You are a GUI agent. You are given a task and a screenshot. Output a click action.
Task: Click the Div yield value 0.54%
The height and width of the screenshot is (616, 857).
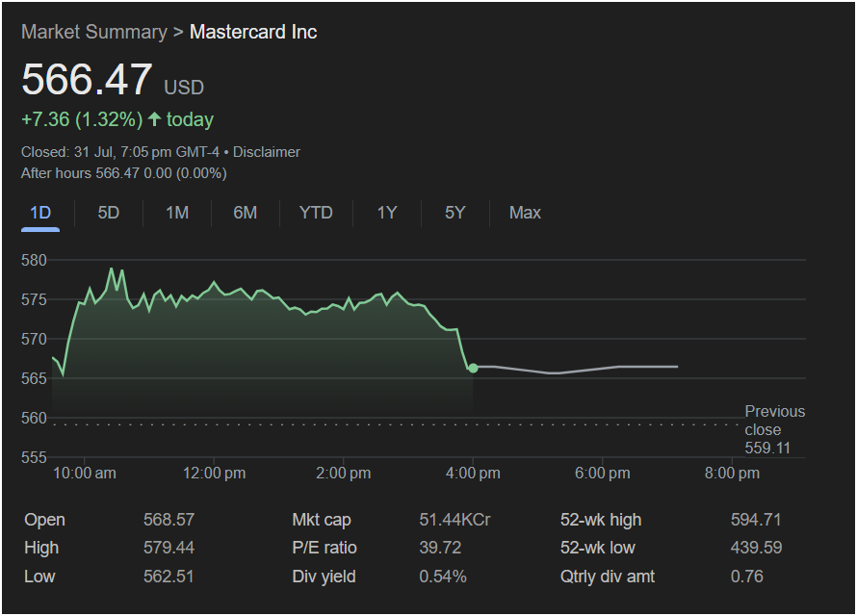click(443, 577)
